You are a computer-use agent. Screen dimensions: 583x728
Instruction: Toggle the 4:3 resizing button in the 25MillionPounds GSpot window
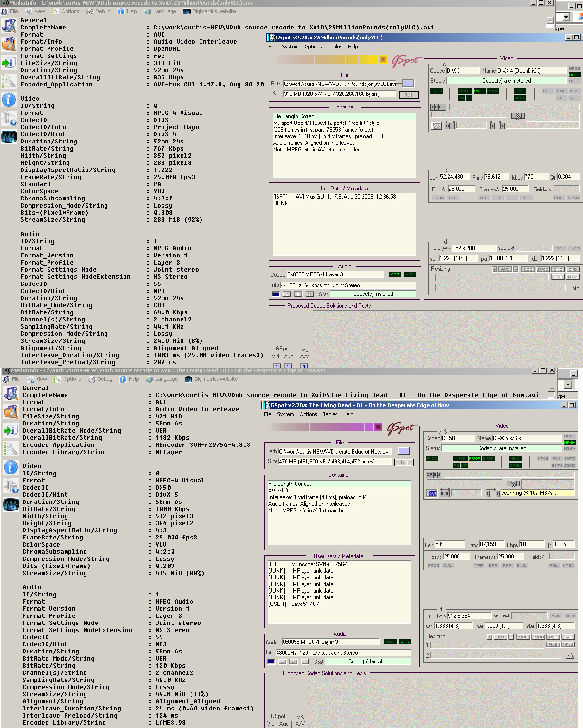(557, 277)
